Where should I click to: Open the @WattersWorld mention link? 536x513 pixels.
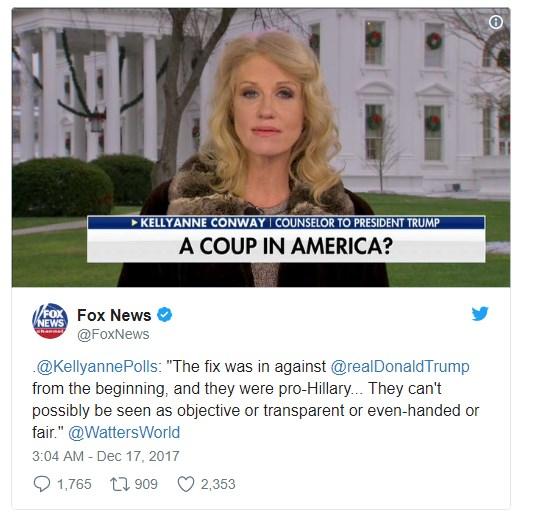[124, 432]
